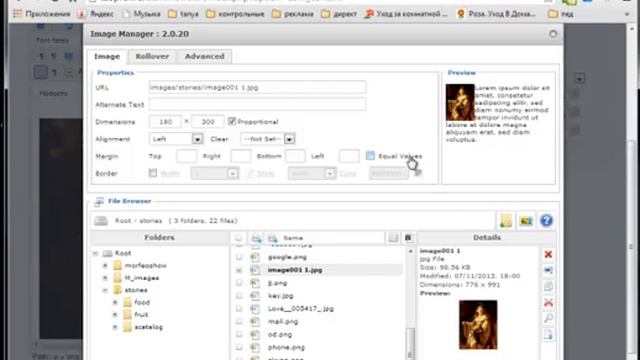
Task: Tick the checkbox for od.png
Action: tap(239, 334)
